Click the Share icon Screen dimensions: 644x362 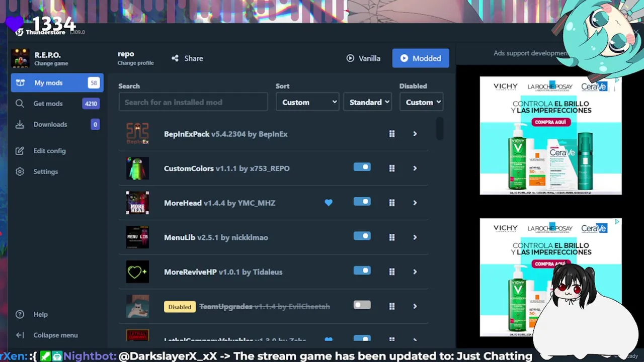pos(175,58)
